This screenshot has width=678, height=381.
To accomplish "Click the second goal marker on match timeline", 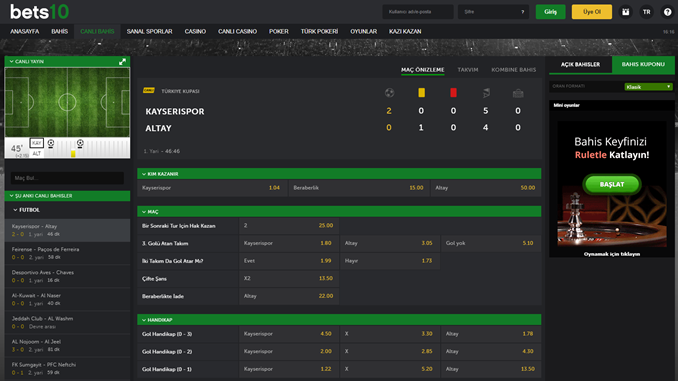I will click(x=80, y=143).
